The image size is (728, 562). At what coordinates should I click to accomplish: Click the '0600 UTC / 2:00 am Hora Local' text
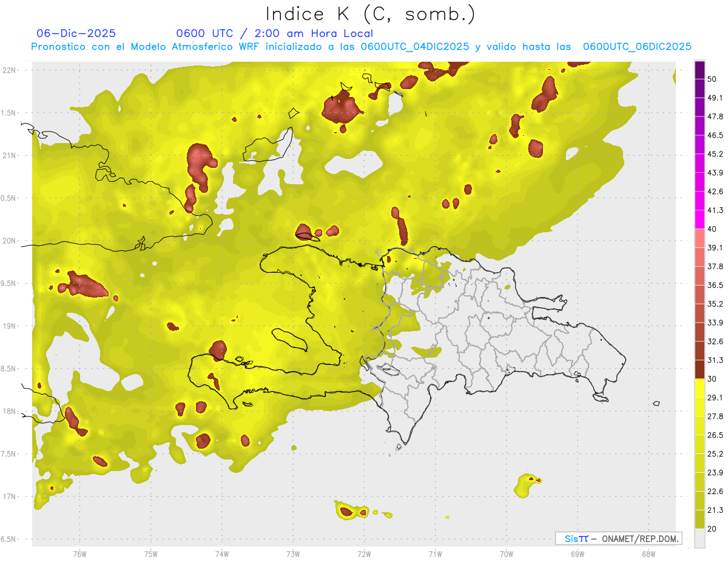pos(274,33)
